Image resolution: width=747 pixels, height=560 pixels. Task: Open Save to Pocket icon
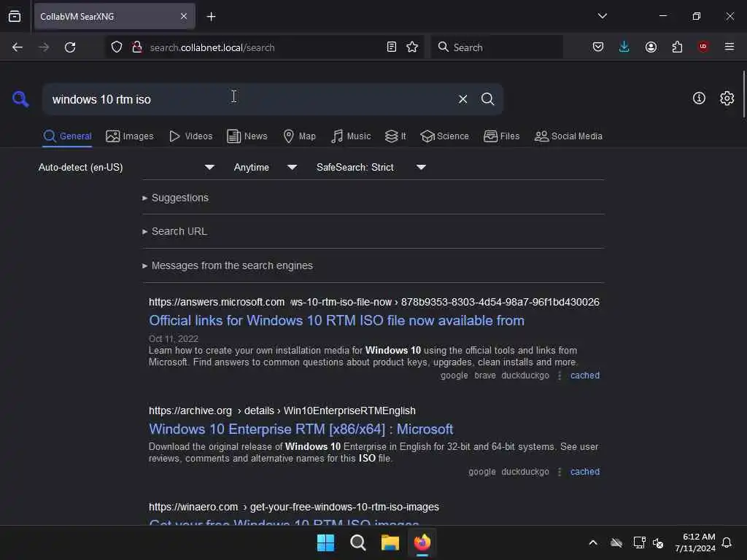(x=598, y=47)
